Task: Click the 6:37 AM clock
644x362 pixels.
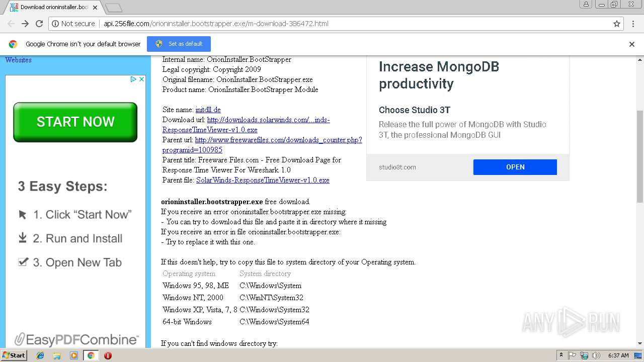Action: [618, 355]
